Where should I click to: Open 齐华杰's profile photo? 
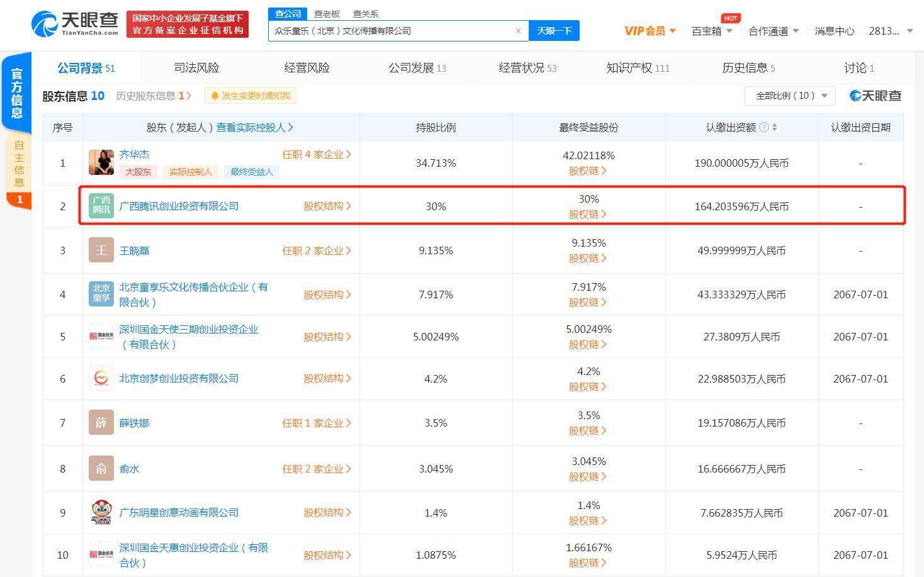pos(101,162)
